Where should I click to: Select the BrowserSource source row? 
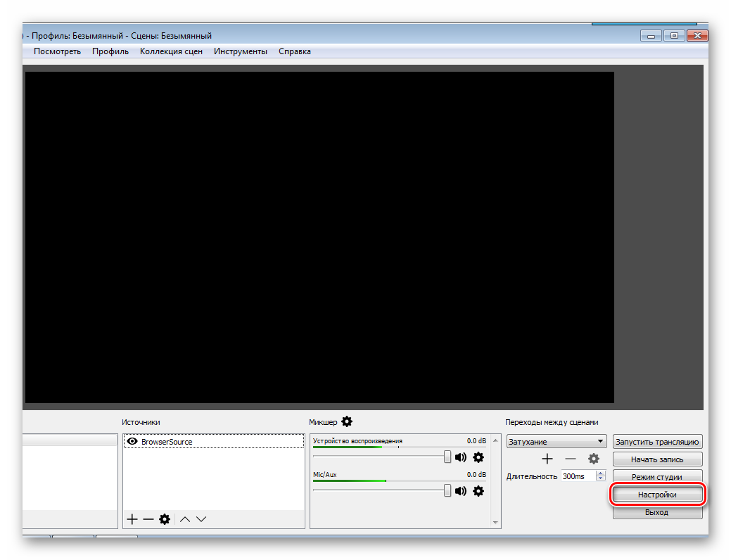coord(213,441)
